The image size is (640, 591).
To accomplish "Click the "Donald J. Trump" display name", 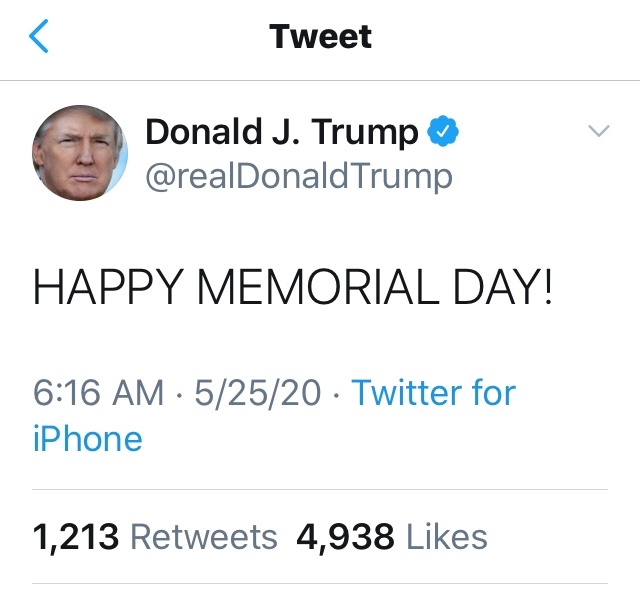I will point(282,132).
